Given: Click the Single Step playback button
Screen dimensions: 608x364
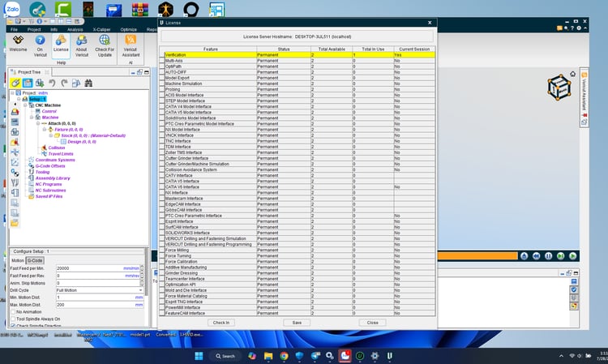Looking at the screenshot, I should 560,256.
